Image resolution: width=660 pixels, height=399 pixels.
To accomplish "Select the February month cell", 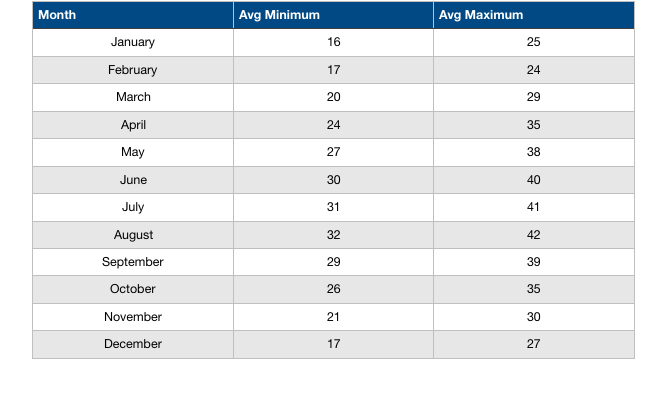I will (x=133, y=70).
